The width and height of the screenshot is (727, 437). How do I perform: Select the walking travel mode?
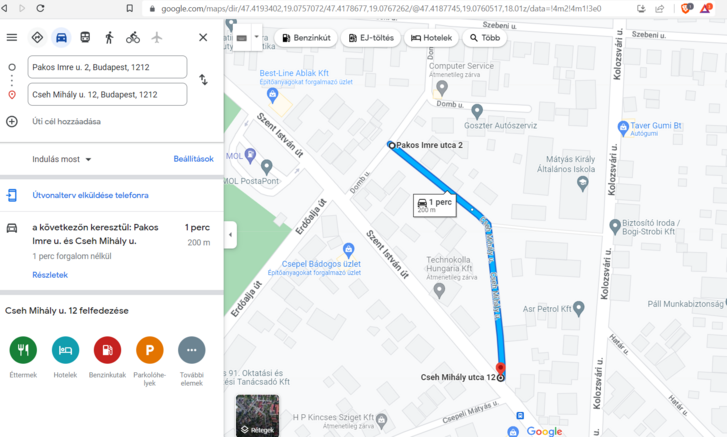[x=109, y=38]
